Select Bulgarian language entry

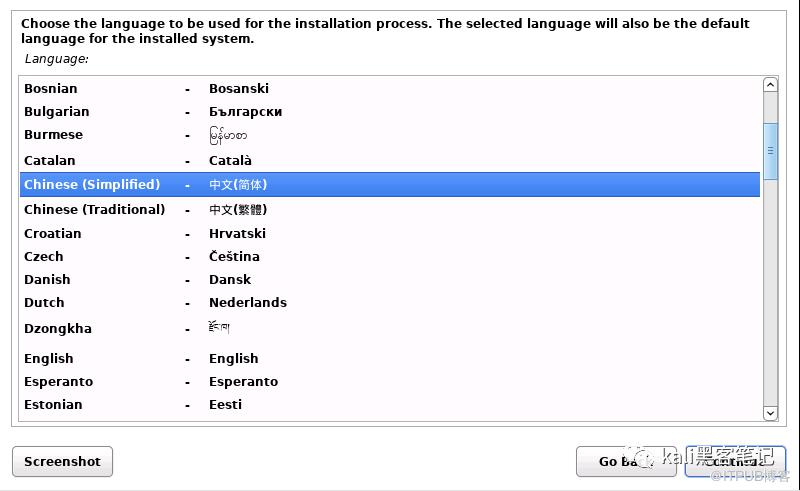click(390, 112)
